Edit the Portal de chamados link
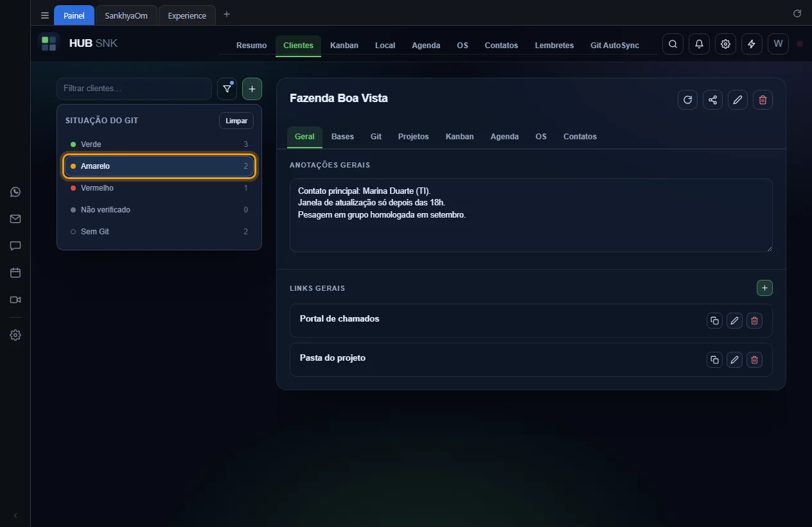The width and height of the screenshot is (812, 527). 734,321
